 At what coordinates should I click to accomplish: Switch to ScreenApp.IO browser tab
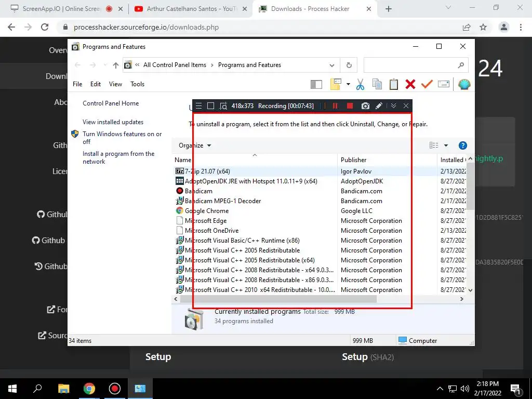[61, 9]
